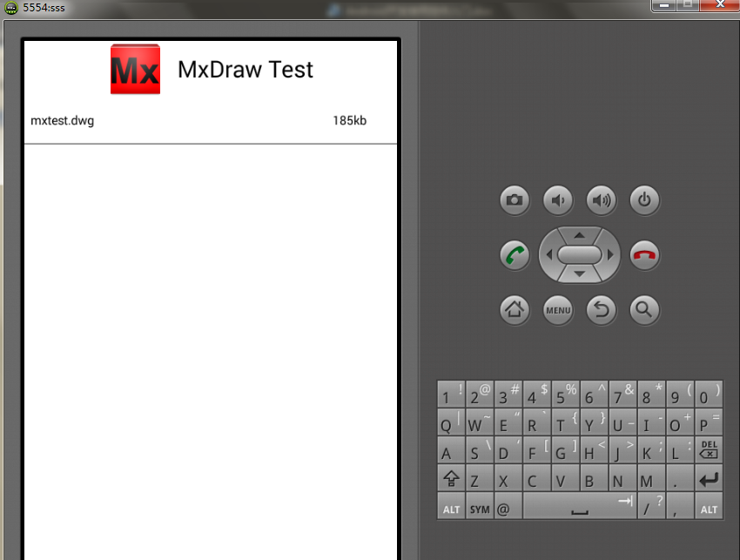The height and width of the screenshot is (560, 740).
Task: Toggle the shift key on keyboard
Action: click(x=451, y=479)
